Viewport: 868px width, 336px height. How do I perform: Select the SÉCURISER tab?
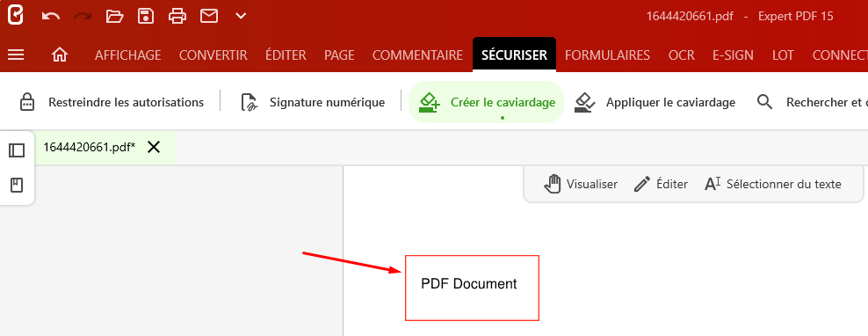(x=514, y=55)
